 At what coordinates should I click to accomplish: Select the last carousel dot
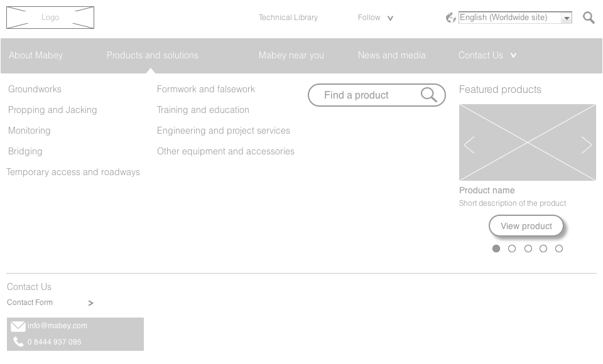click(559, 249)
